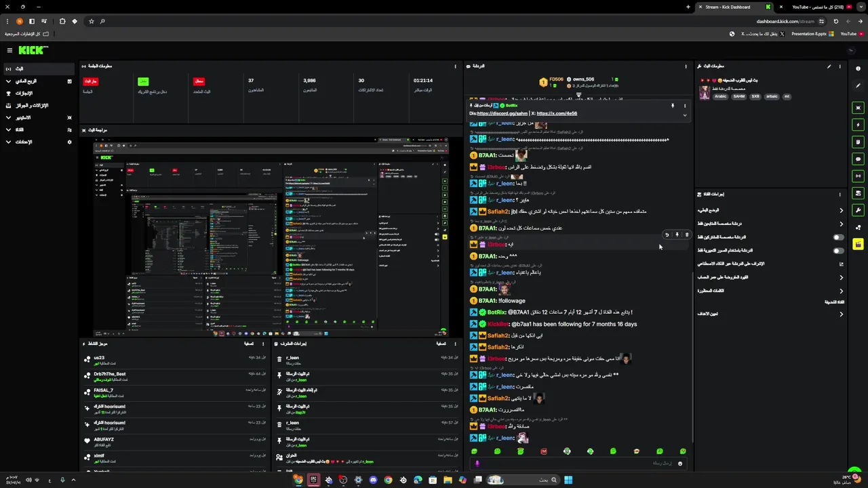This screenshot has height=488, width=868.
Task: Click the yellow clip icon in right rail
Action: coord(858,244)
